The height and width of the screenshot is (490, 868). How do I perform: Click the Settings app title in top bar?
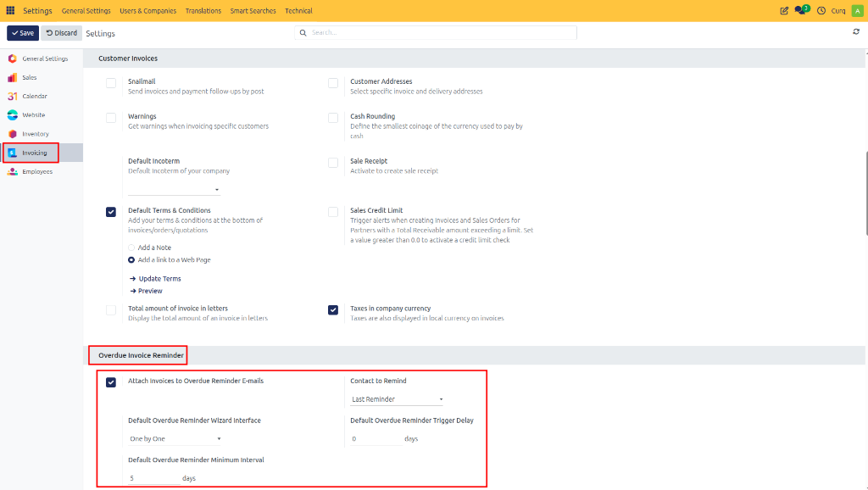[37, 10]
